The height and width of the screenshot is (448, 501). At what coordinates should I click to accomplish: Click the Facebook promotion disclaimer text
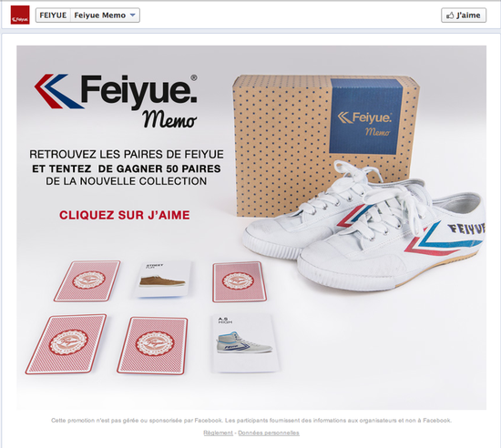[x=251, y=420]
